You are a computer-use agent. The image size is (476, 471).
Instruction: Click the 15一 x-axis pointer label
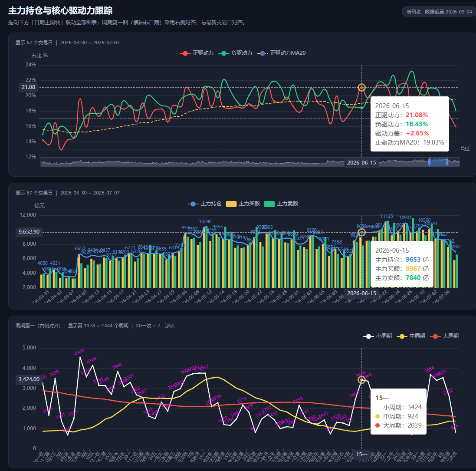click(x=361, y=455)
